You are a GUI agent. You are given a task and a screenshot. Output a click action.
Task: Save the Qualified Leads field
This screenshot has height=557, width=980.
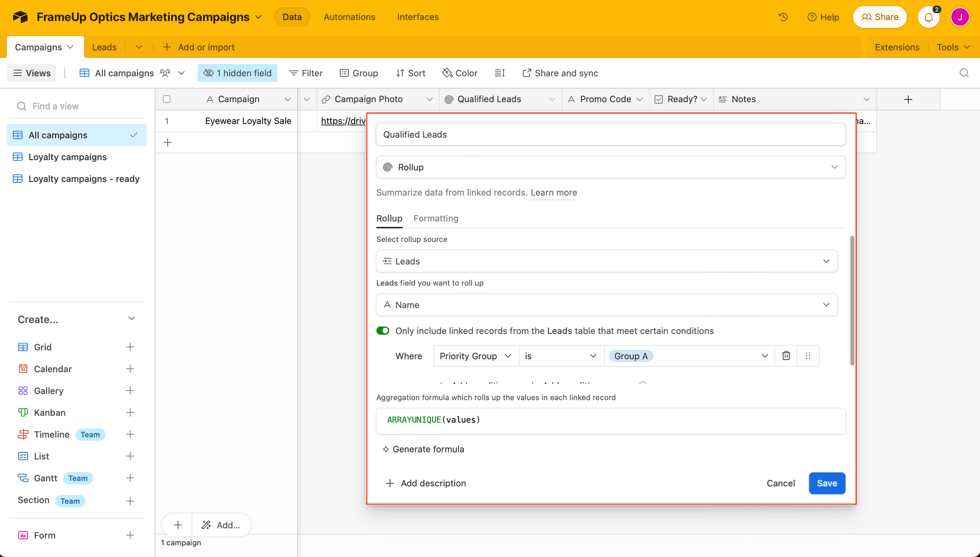[x=827, y=483]
